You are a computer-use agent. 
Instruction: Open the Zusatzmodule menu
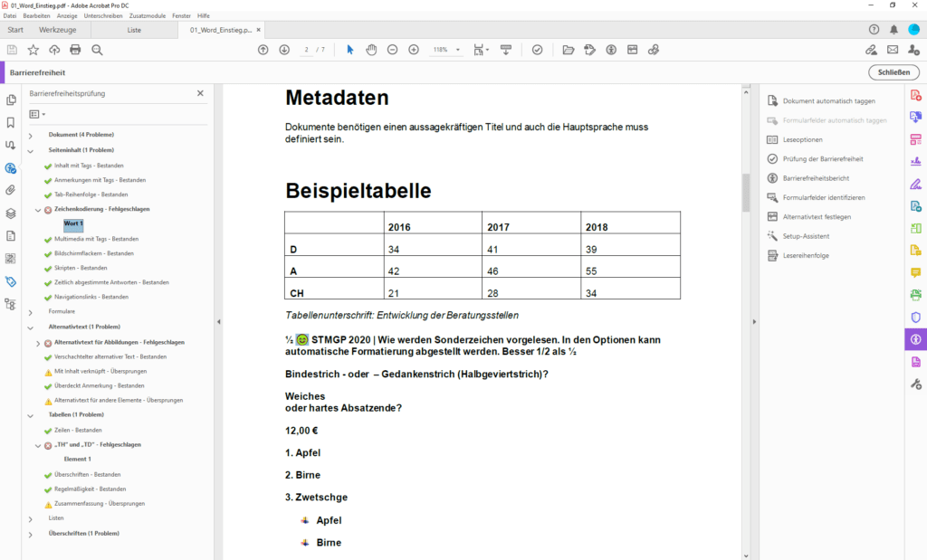[148, 16]
